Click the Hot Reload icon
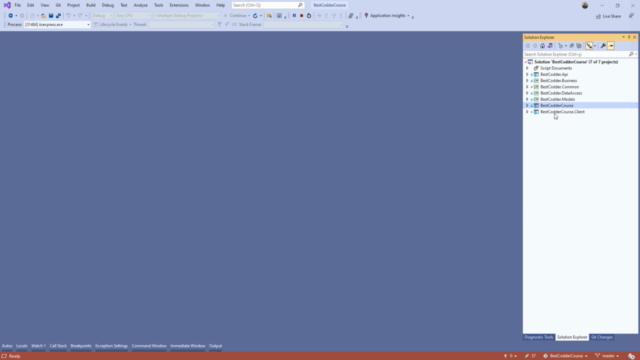Screen dimensions: 640x360 tap(255, 16)
